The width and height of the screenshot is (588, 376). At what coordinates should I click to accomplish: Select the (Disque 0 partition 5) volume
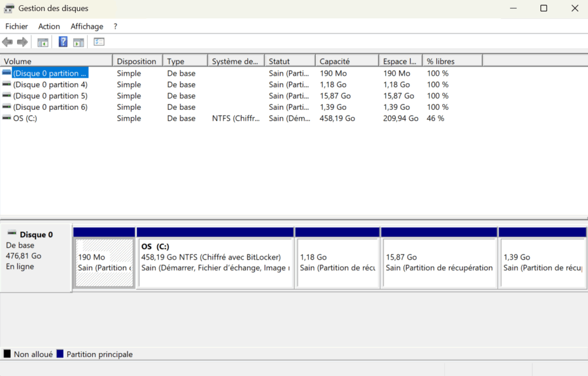[x=51, y=96]
